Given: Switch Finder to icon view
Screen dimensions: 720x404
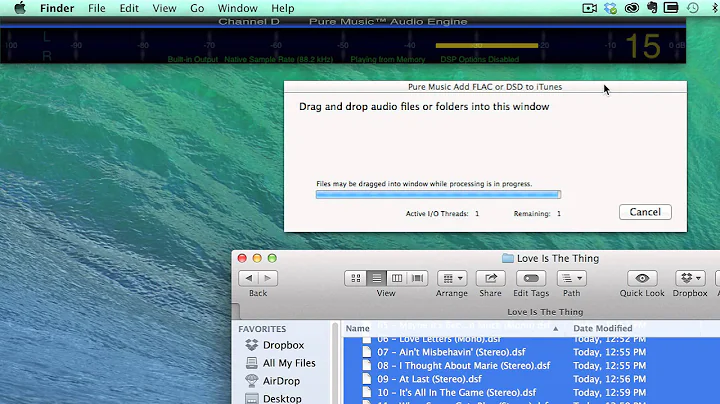Looking at the screenshot, I should coord(355,278).
